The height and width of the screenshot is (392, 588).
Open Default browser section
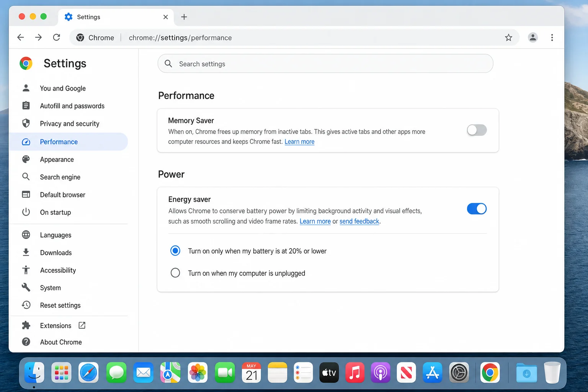[68, 194]
